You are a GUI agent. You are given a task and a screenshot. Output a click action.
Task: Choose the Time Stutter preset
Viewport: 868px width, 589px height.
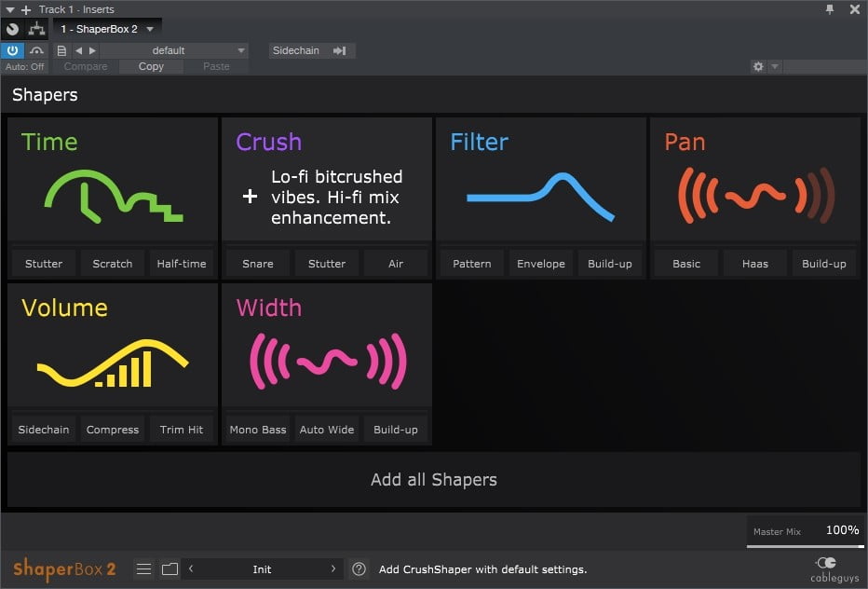pos(44,264)
